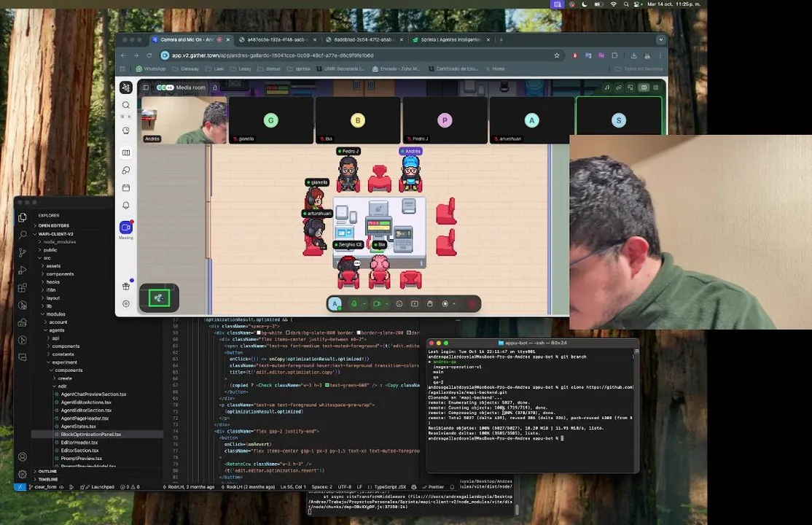Open the Gather chat bubbles icon
The width and height of the screenshot is (812, 525).
pyautogui.click(x=126, y=170)
